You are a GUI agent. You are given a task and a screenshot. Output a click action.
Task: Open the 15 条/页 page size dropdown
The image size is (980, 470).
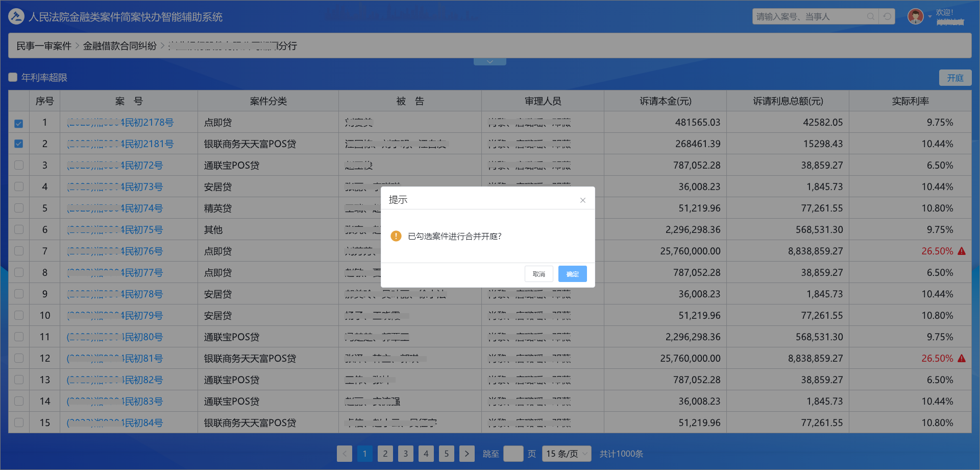(x=566, y=454)
